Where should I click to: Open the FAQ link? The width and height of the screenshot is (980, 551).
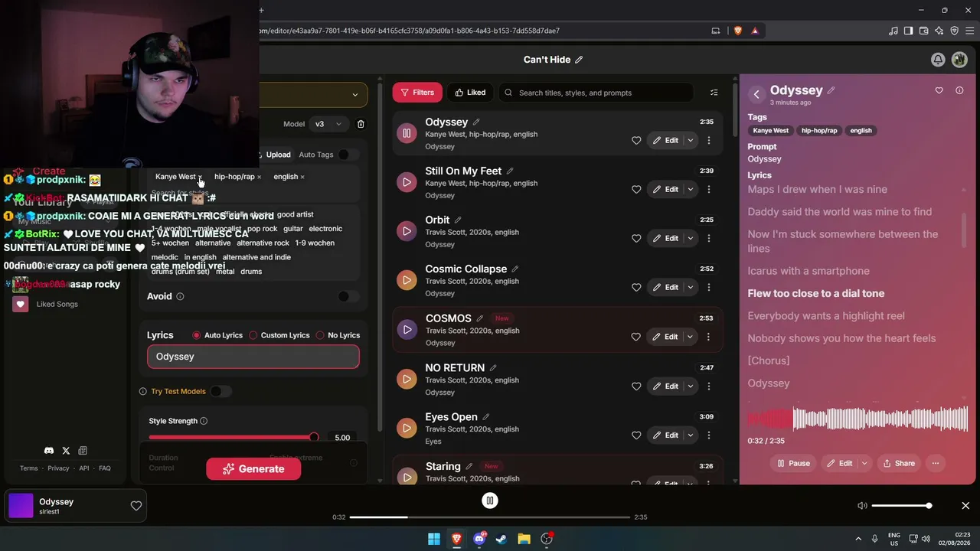tap(105, 468)
